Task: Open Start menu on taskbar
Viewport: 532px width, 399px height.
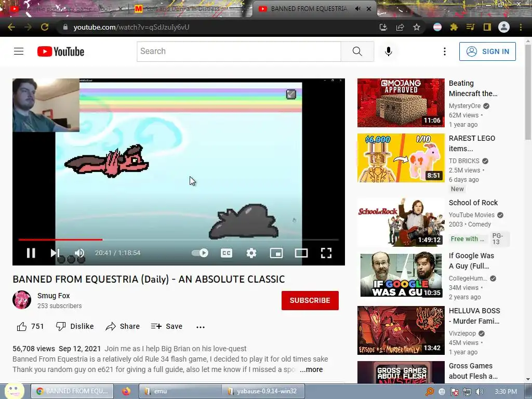Action: [14, 391]
